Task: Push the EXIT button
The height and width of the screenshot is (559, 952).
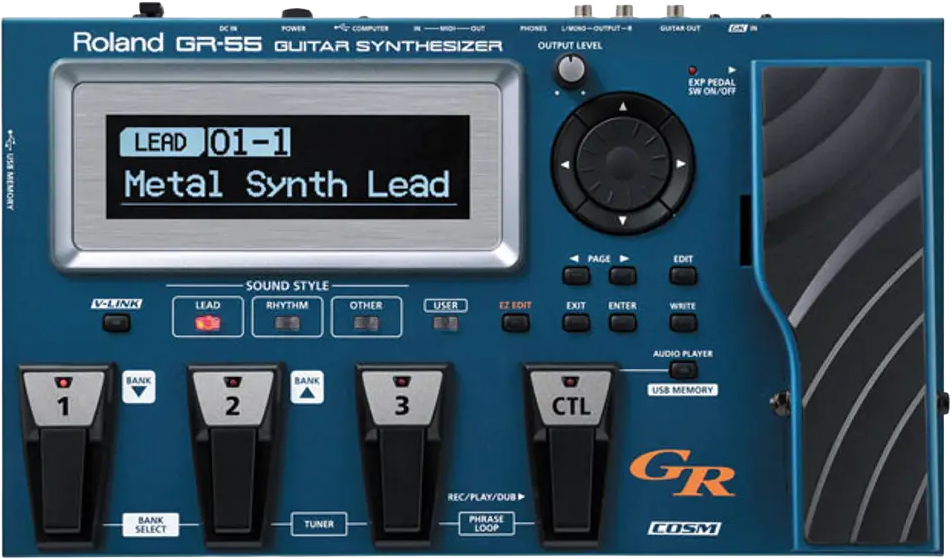Action: (576, 323)
